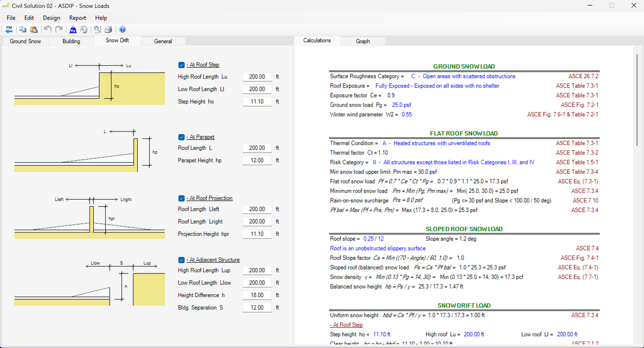
Task: Click the Undo arrow in the toolbar
Action: 48,29
